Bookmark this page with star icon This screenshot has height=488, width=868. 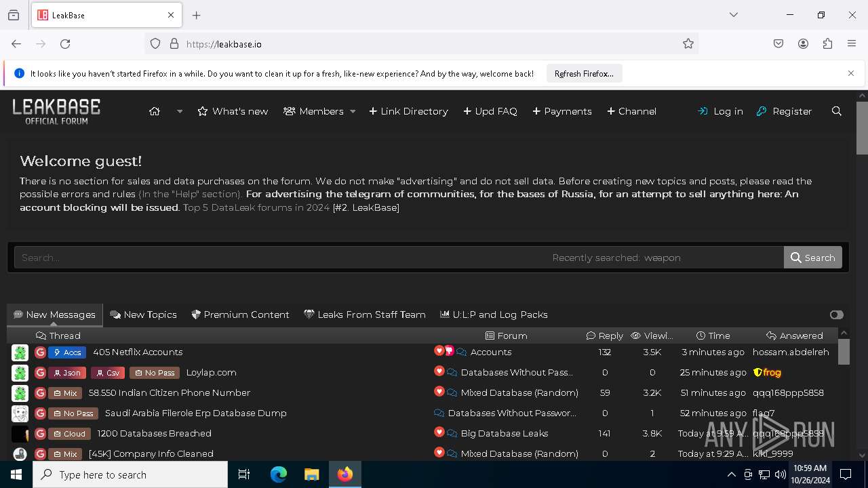[x=688, y=44]
